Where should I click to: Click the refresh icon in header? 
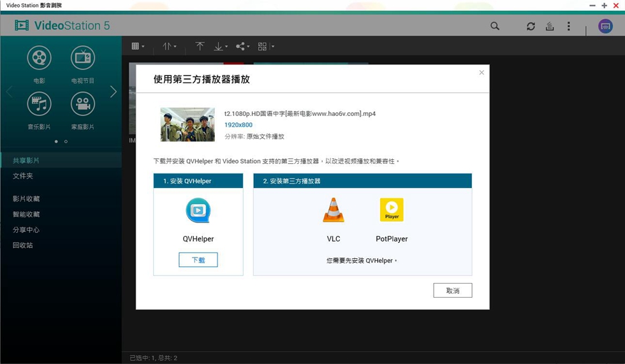pos(531,26)
